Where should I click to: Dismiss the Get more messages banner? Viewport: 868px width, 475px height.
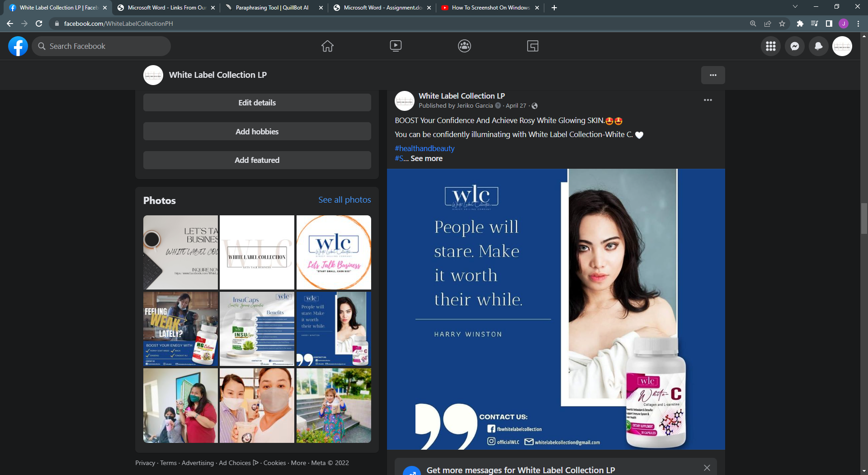coord(707,468)
